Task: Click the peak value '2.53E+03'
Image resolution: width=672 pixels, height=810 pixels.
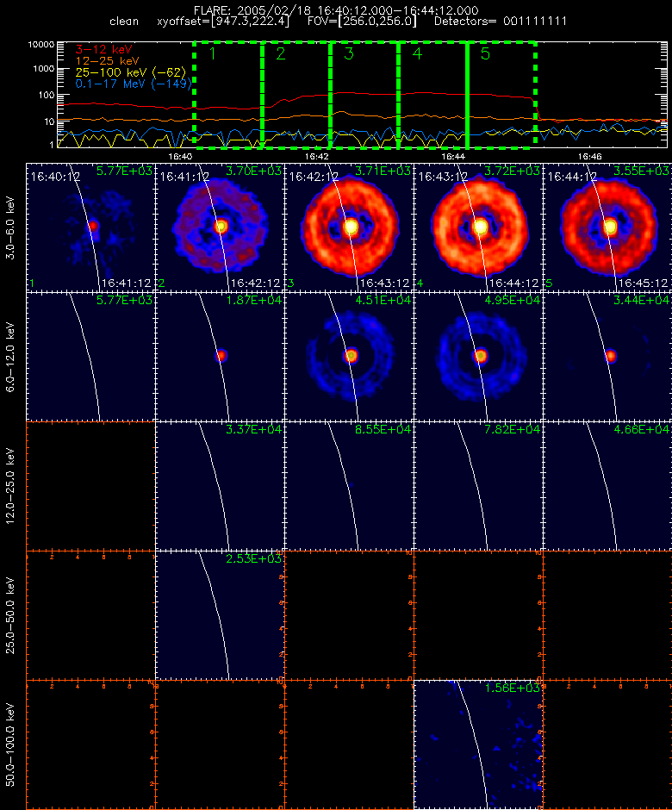Action: [x=253, y=559]
